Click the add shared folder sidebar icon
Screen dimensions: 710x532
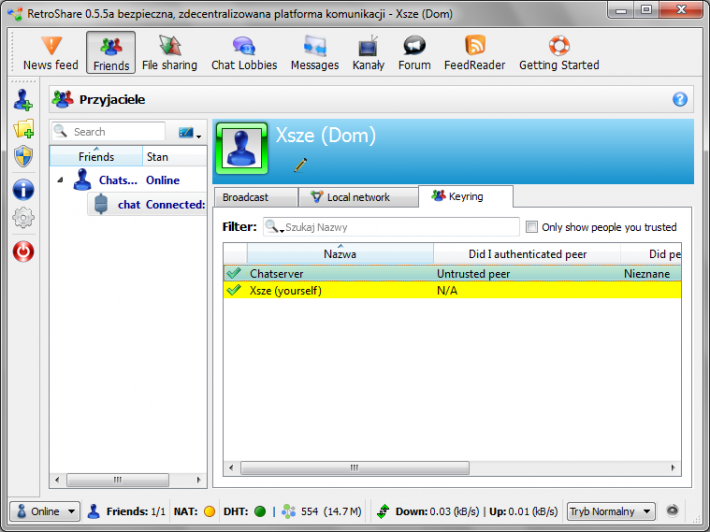[x=24, y=129]
